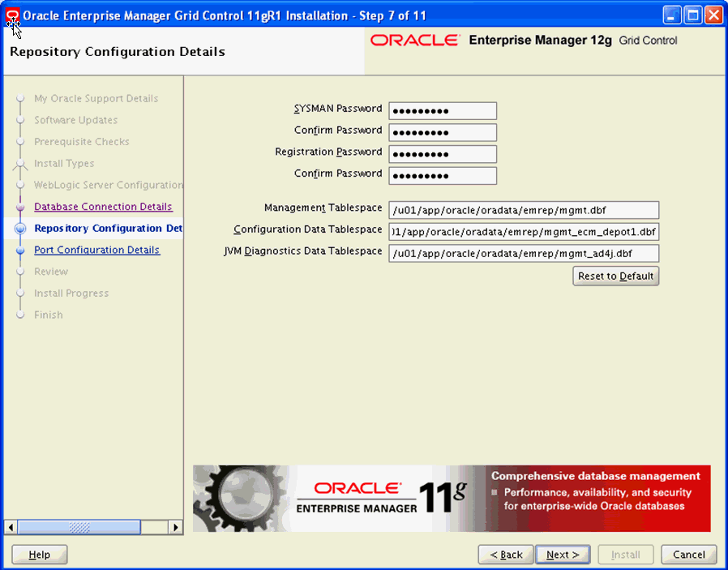Cancel the installation with Cancel button
Image resolution: width=728 pixels, height=570 pixels.
click(x=689, y=555)
